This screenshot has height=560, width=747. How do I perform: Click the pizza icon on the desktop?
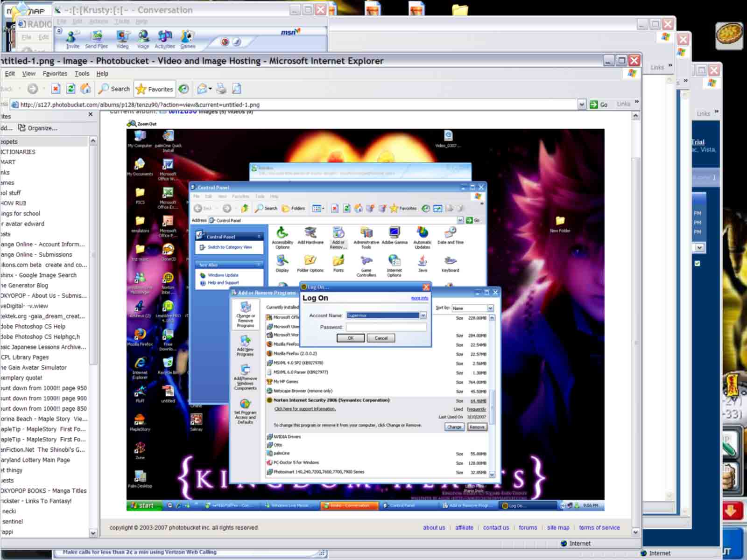pyautogui.click(x=729, y=35)
